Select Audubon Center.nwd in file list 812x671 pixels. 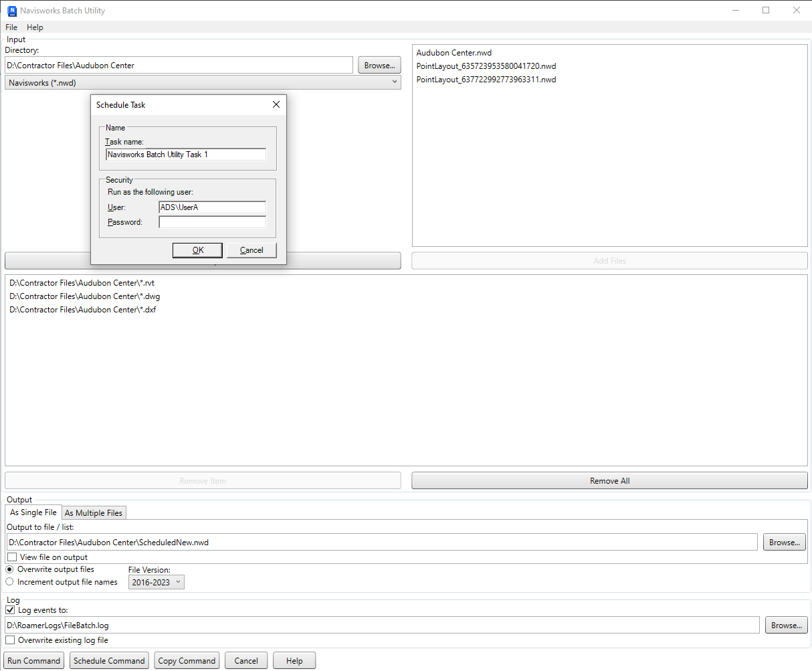(454, 53)
